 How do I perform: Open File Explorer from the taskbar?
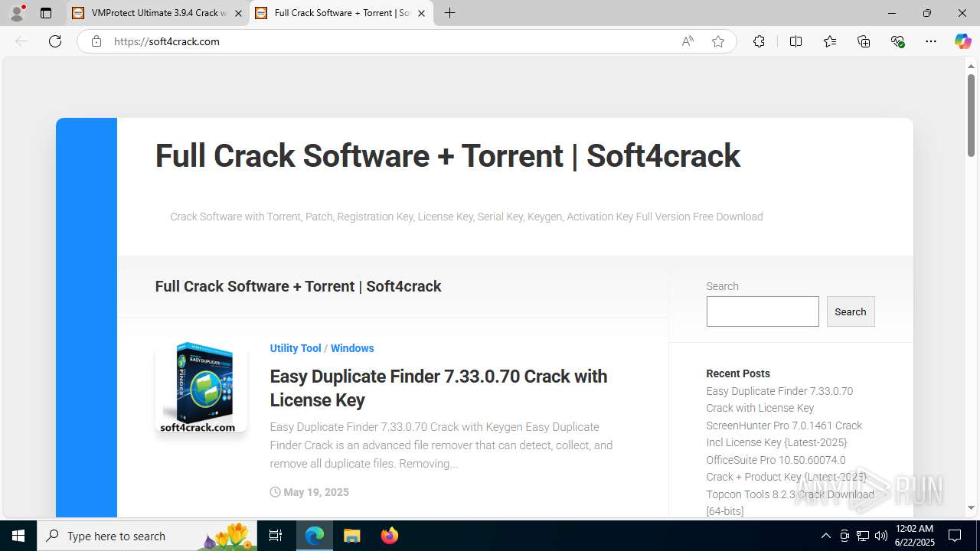(352, 536)
